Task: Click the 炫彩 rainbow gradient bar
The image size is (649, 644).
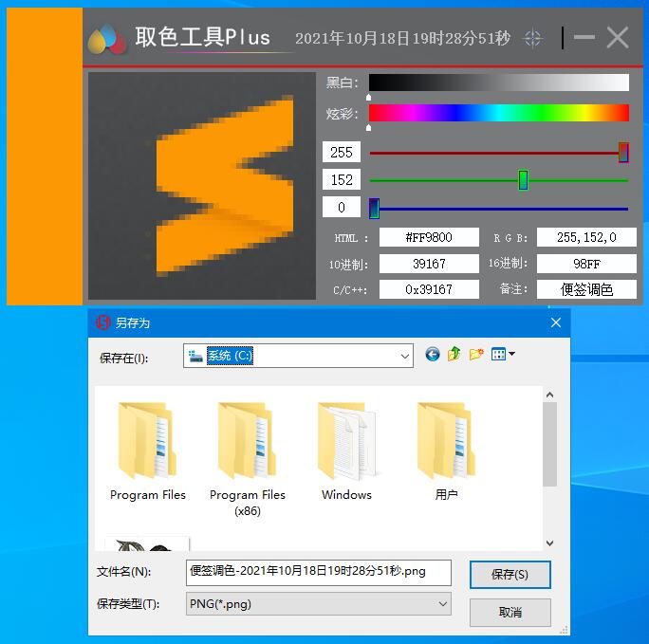Action: pos(499,113)
